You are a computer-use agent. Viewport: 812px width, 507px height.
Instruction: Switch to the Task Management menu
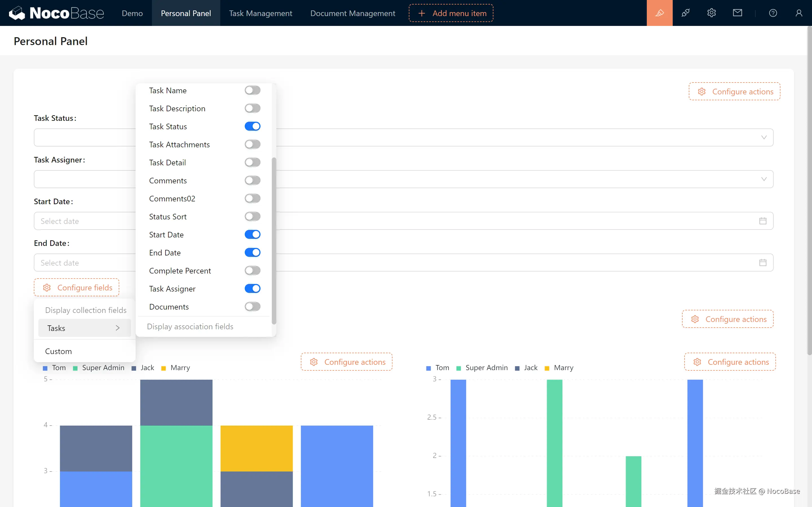pos(261,13)
